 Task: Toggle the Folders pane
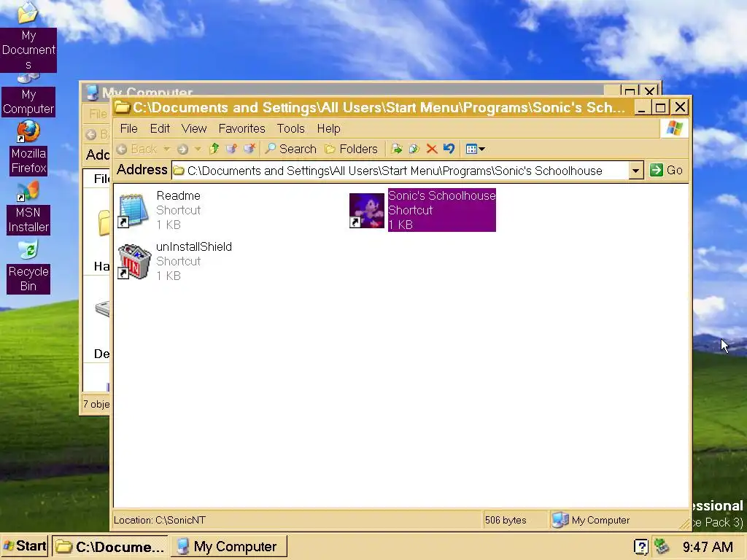(x=351, y=149)
